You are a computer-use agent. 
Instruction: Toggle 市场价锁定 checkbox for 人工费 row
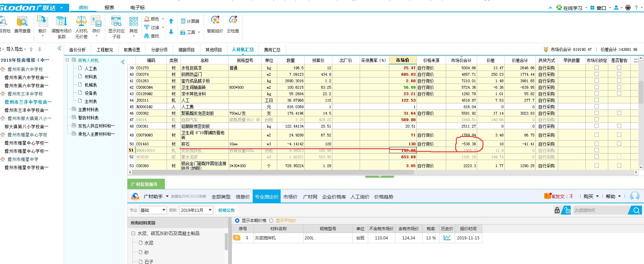[x=597, y=106]
